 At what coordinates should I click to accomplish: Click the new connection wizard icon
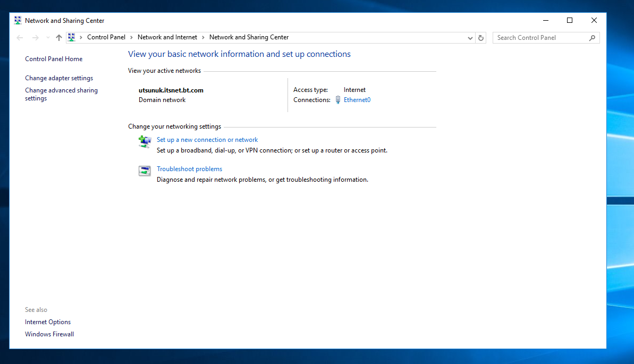click(x=145, y=141)
